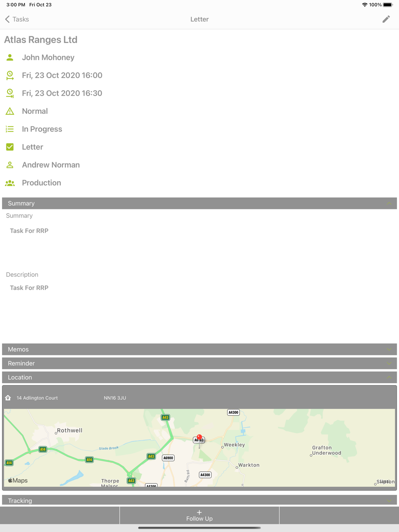Screen dimensions: 399x532
Task: Click the end time clock icon
Action: (10, 93)
